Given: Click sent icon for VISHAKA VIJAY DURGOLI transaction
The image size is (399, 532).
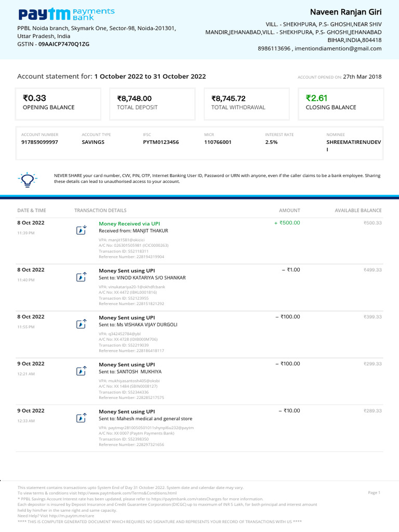Looking at the screenshot, I should click(81, 324).
